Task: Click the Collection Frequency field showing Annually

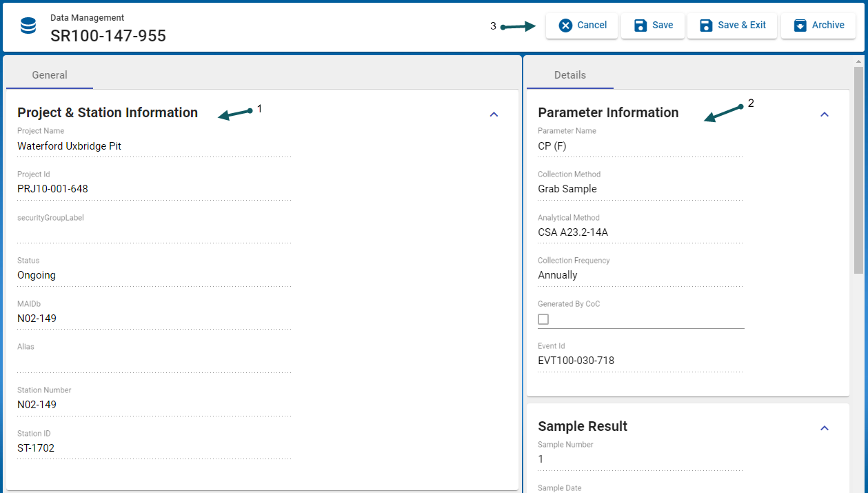Action: pyautogui.click(x=640, y=275)
